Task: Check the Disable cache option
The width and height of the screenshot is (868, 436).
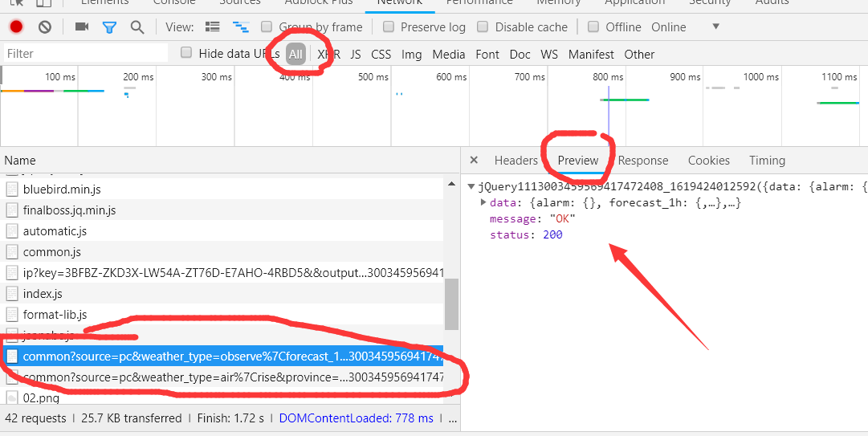Action: click(483, 26)
